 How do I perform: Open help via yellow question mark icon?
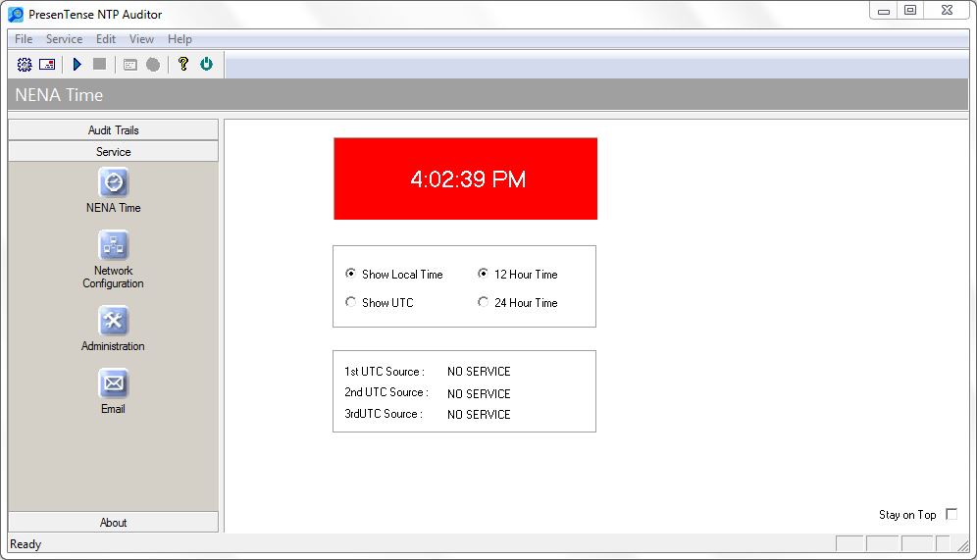point(183,64)
